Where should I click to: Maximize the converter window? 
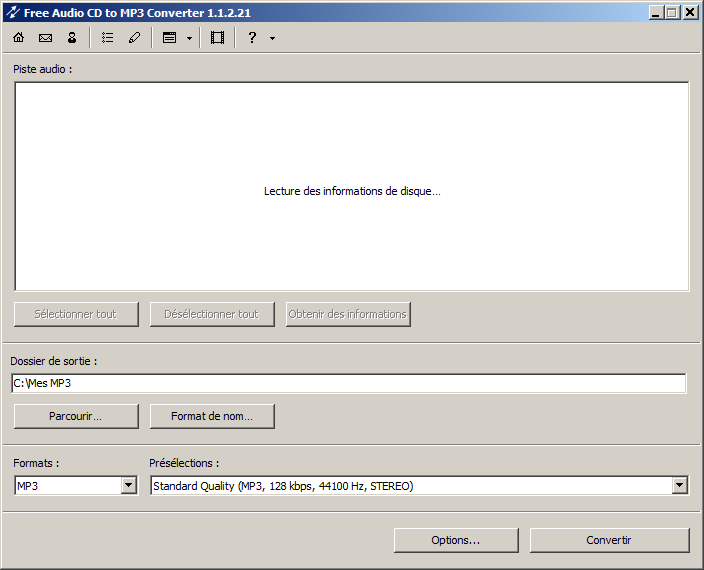click(x=672, y=13)
